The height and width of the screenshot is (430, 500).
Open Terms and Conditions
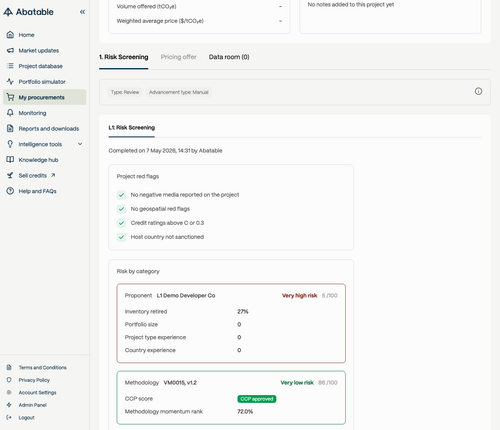point(43,367)
